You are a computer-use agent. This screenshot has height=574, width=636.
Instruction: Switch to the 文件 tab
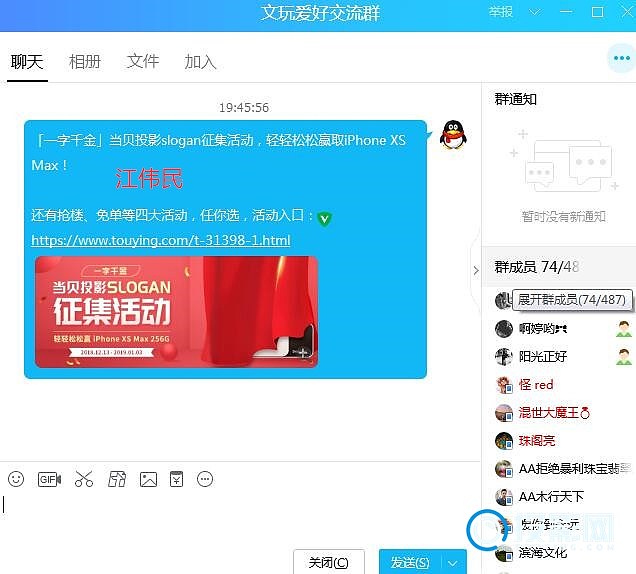pos(143,62)
